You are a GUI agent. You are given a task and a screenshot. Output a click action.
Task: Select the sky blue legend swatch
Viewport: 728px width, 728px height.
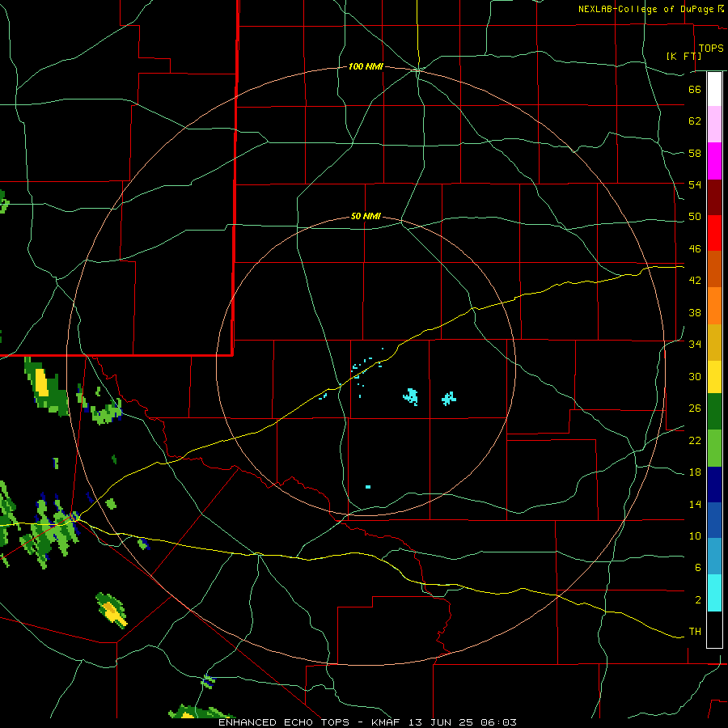[714, 557]
